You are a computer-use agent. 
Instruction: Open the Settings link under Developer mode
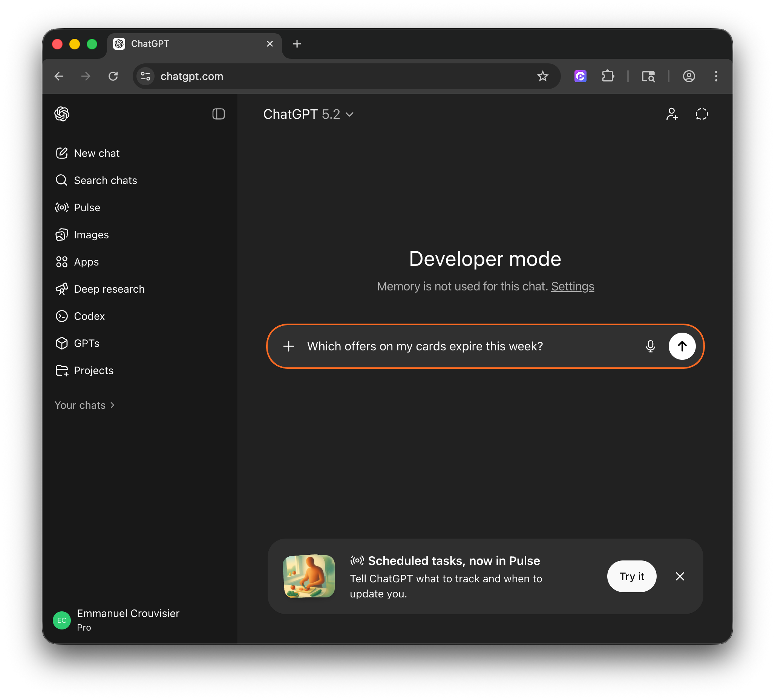[x=573, y=286]
